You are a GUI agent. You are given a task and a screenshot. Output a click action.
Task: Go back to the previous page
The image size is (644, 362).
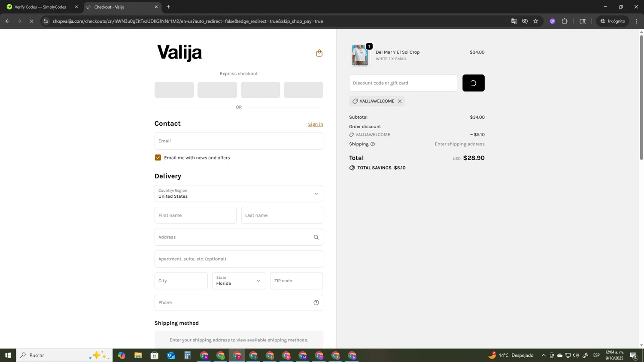click(7, 21)
